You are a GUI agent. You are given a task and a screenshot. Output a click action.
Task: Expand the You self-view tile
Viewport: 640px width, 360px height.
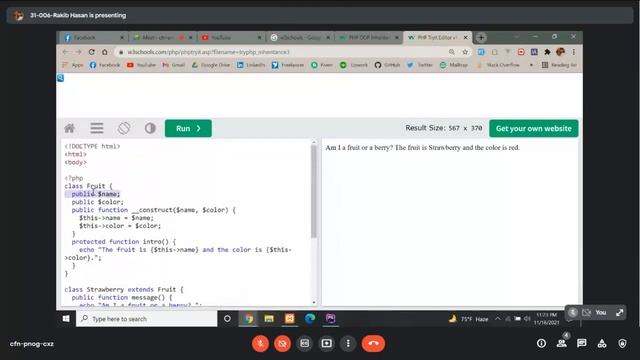pyautogui.click(x=620, y=313)
